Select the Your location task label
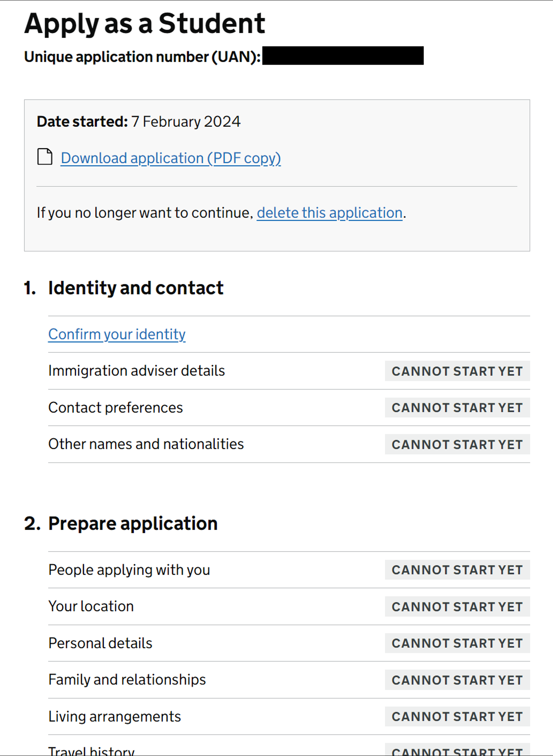The height and width of the screenshot is (756, 553). 91,606
